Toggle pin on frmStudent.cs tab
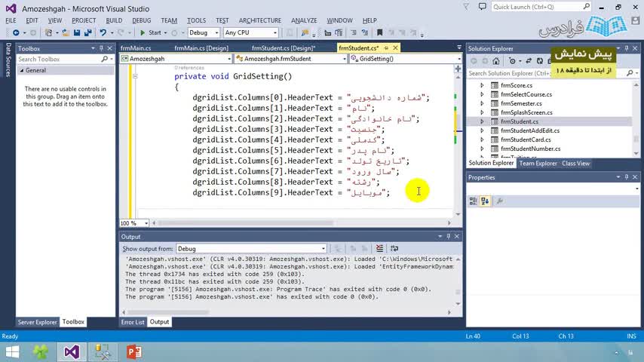This screenshot has width=644, height=362. pyautogui.click(x=386, y=48)
